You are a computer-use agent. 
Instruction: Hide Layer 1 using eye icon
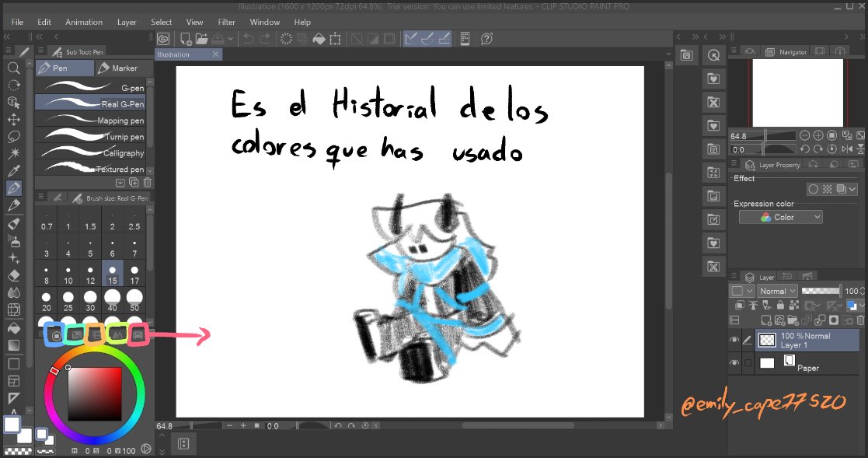pos(734,340)
